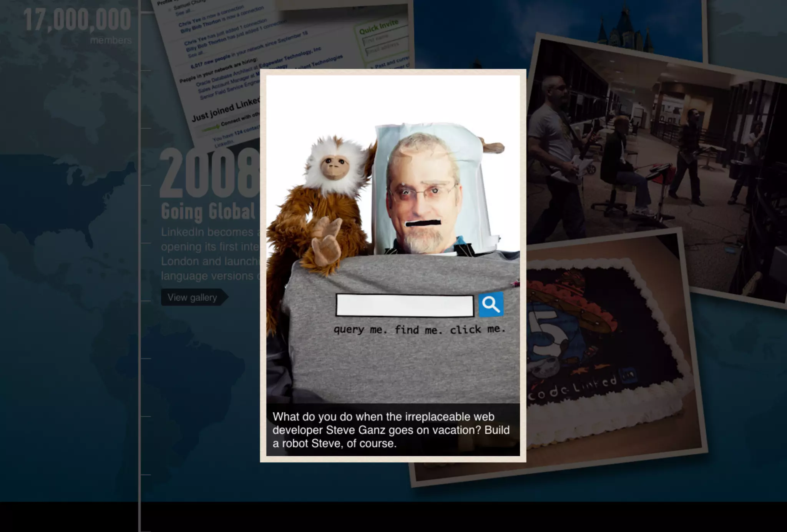Open the band rehearsal photo thumbnail
This screenshot has height=532, width=787.
point(657,169)
